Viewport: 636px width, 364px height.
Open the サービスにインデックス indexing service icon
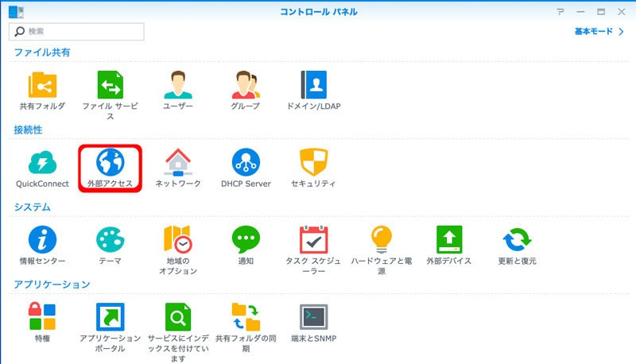[x=177, y=316]
